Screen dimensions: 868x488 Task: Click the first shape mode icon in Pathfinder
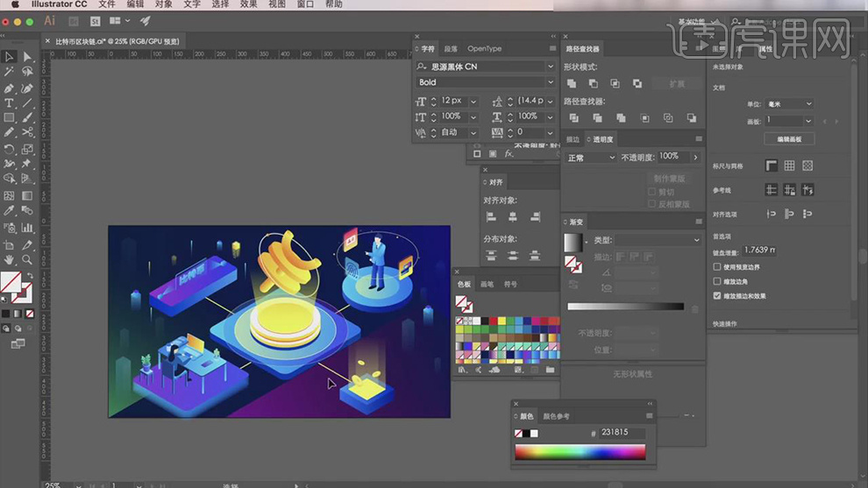click(x=572, y=83)
